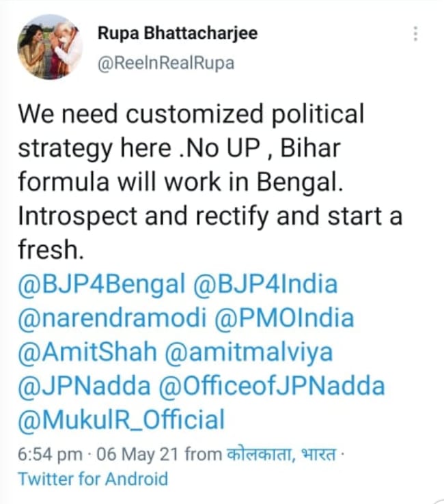Go to the @AmitShah mention
444x504 pixels.
[x=87, y=352]
